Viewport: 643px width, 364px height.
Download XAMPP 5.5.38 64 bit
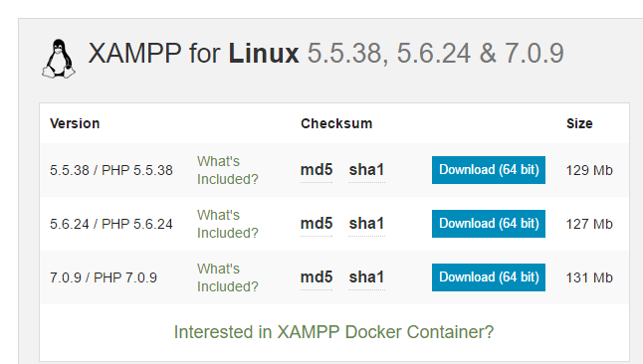pos(489,170)
